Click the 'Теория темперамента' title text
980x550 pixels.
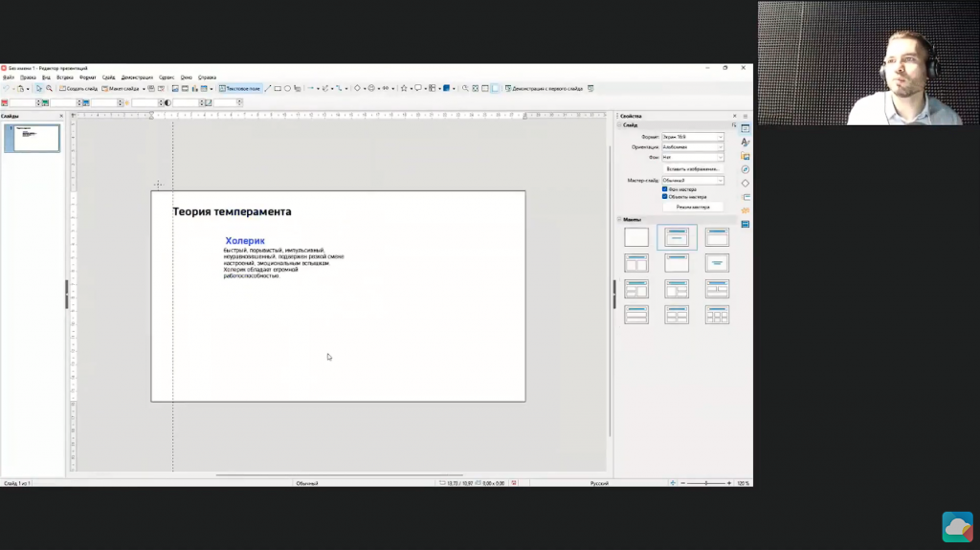click(232, 212)
